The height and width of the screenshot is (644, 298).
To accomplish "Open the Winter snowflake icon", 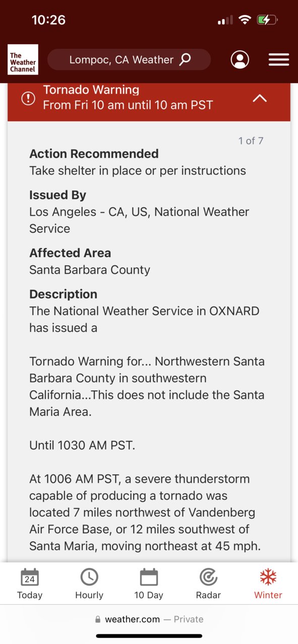I will (x=268, y=577).
